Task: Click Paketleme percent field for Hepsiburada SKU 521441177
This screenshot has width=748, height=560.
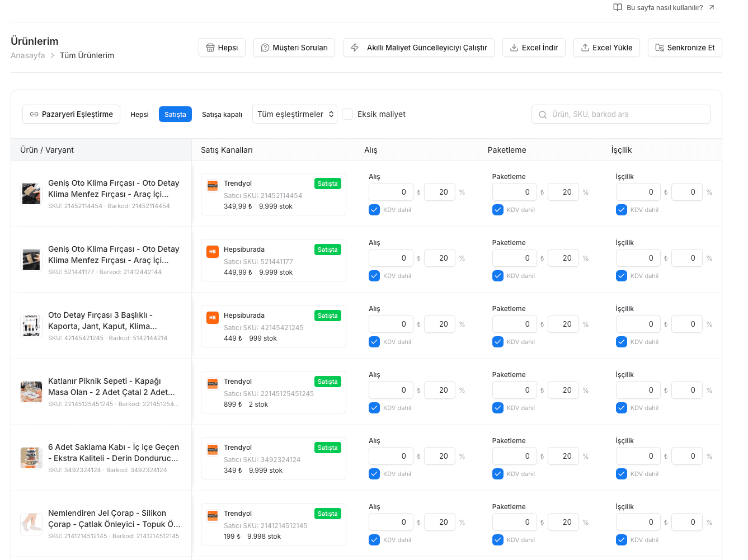Action: [563, 258]
